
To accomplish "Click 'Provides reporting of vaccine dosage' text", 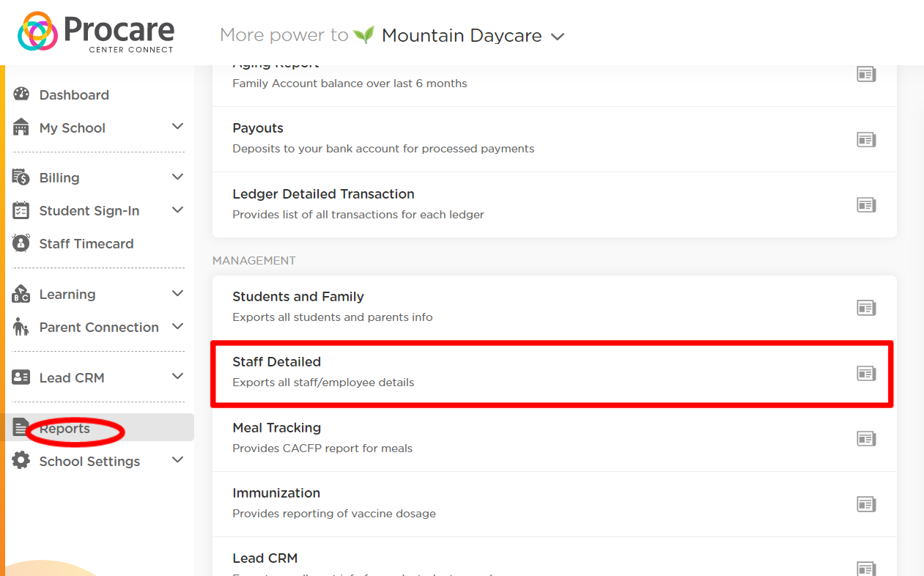I will pos(334,514).
